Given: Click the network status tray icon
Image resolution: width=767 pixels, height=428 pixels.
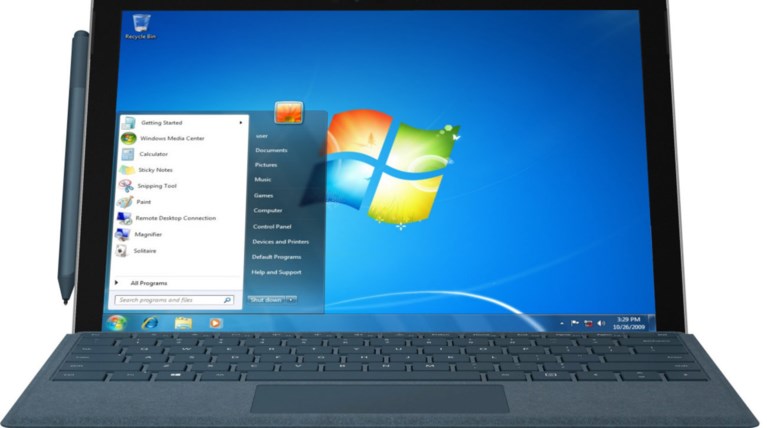Looking at the screenshot, I should 588,323.
